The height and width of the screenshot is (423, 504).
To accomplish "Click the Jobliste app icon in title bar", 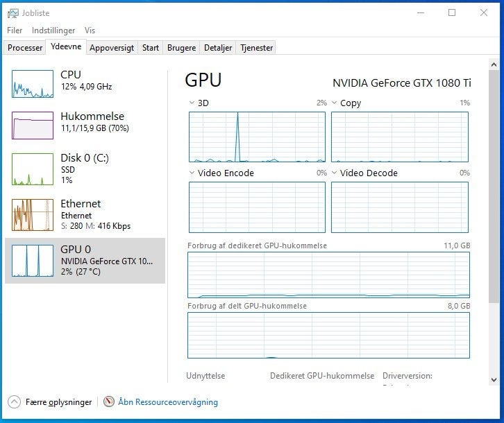I will pyautogui.click(x=13, y=12).
